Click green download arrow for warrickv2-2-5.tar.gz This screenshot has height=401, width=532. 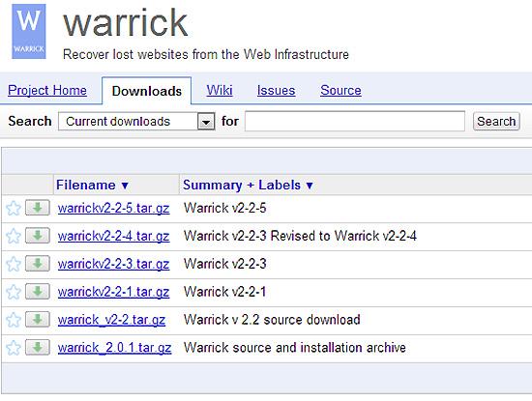point(38,208)
